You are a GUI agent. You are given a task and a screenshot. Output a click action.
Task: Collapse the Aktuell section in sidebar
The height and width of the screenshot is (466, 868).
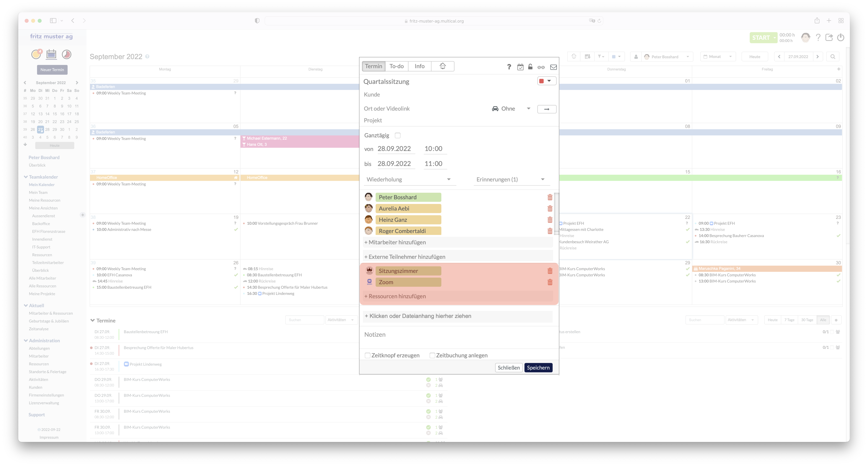click(x=26, y=305)
